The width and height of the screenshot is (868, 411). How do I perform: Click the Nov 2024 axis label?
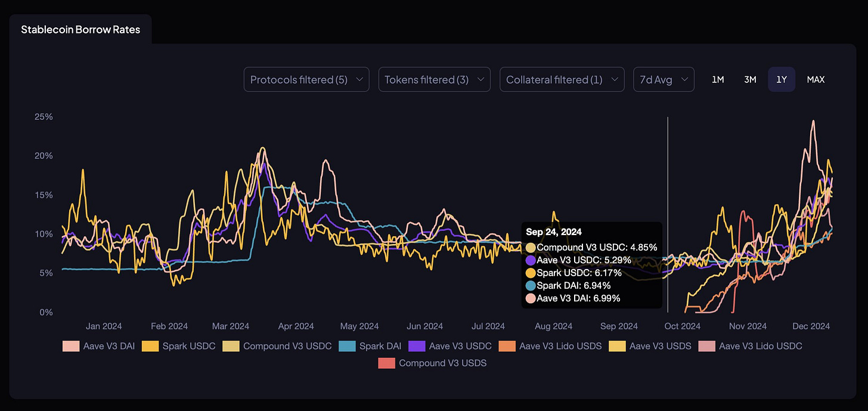click(748, 326)
